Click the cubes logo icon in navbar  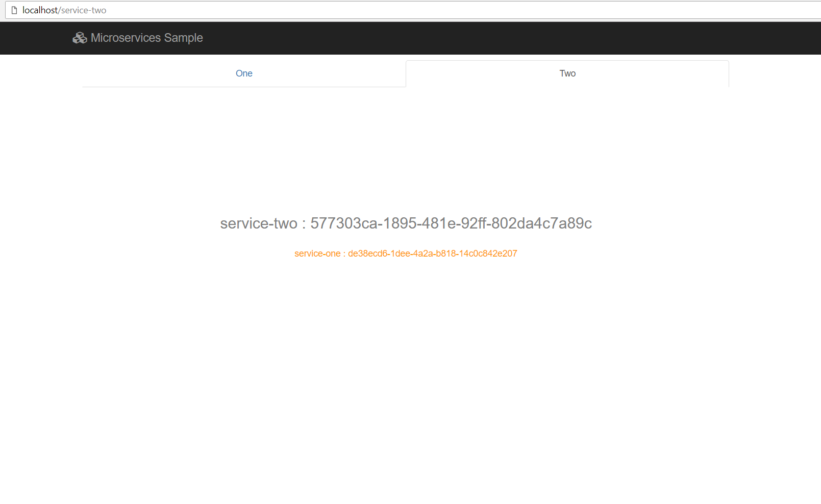[x=80, y=38]
